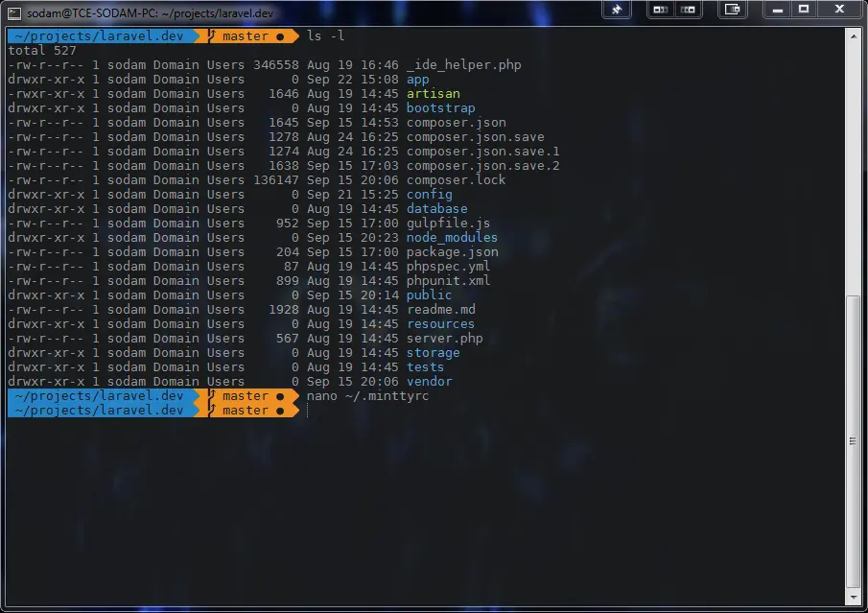This screenshot has width=868, height=613.
Task: Click the "phpspec.yml" file name
Action: tap(449, 267)
